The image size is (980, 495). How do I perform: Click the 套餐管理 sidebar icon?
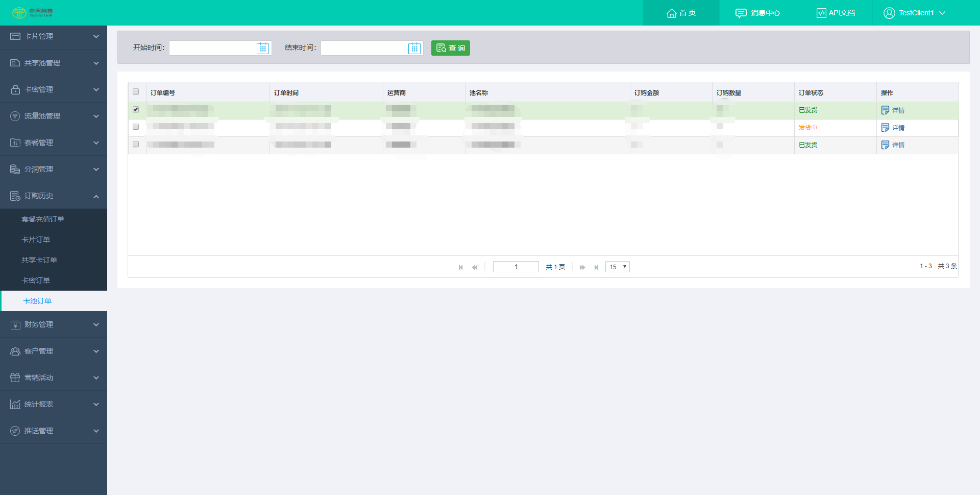(15, 143)
